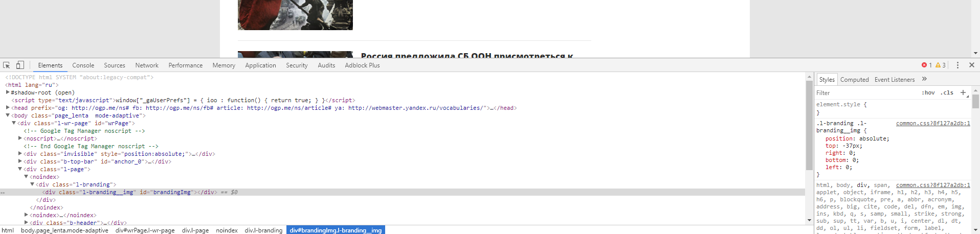This screenshot has height=234, width=980.
Task: Switch to the Performance tab
Action: click(186, 65)
